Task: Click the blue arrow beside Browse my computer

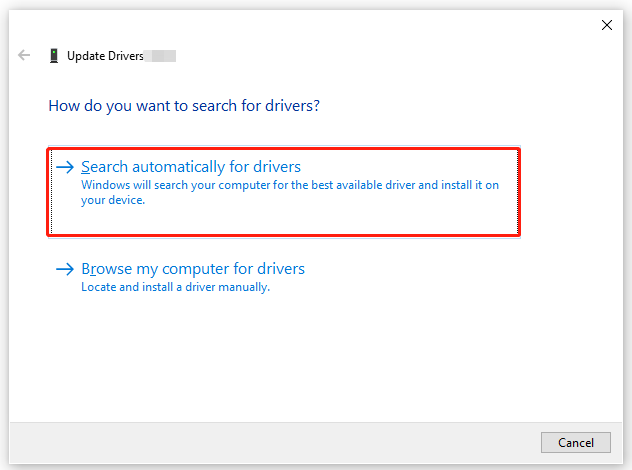Action: (x=65, y=269)
